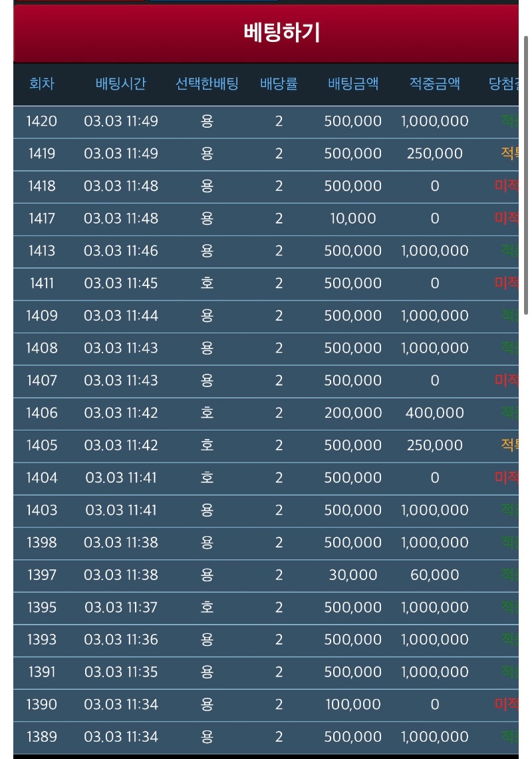Click the 100,000 bet amount in round 1390
Image resolution: width=532 pixels, height=759 pixels.
tap(353, 704)
